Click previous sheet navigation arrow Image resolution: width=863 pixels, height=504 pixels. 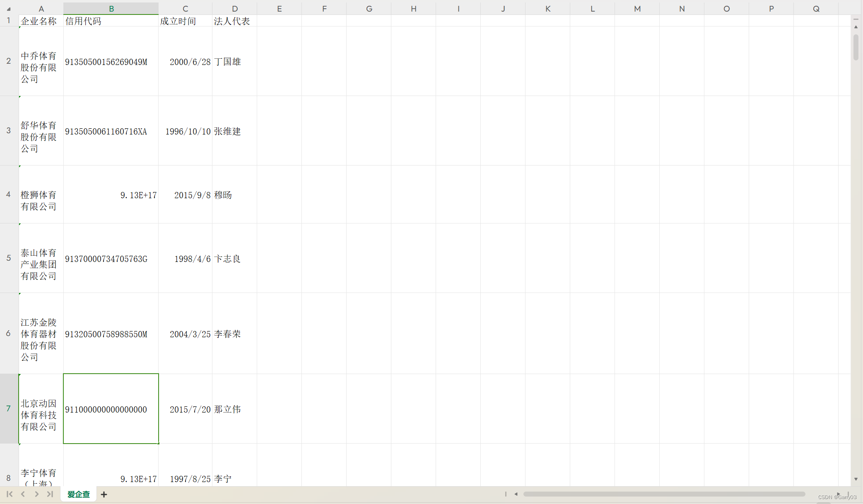(x=23, y=494)
